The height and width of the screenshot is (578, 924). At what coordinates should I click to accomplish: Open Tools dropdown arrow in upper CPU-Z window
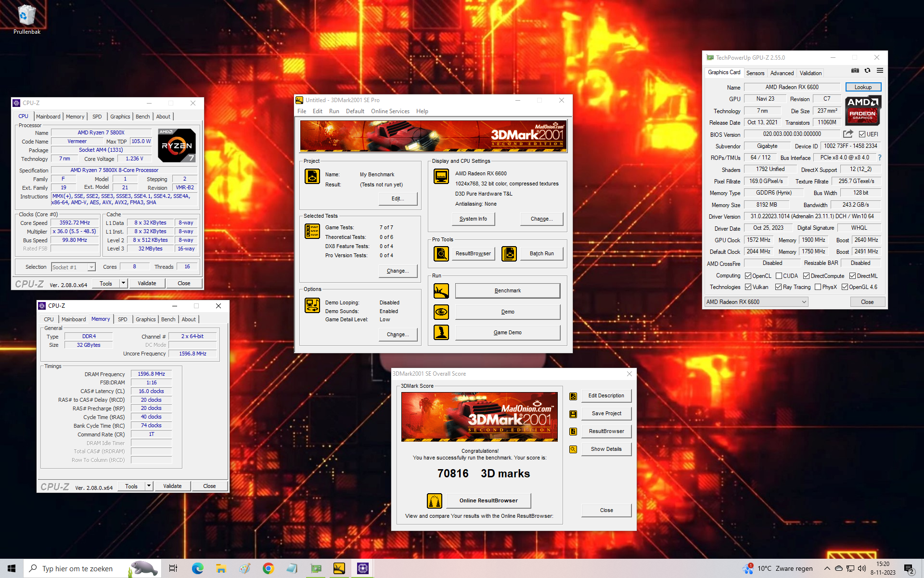pyautogui.click(x=124, y=283)
